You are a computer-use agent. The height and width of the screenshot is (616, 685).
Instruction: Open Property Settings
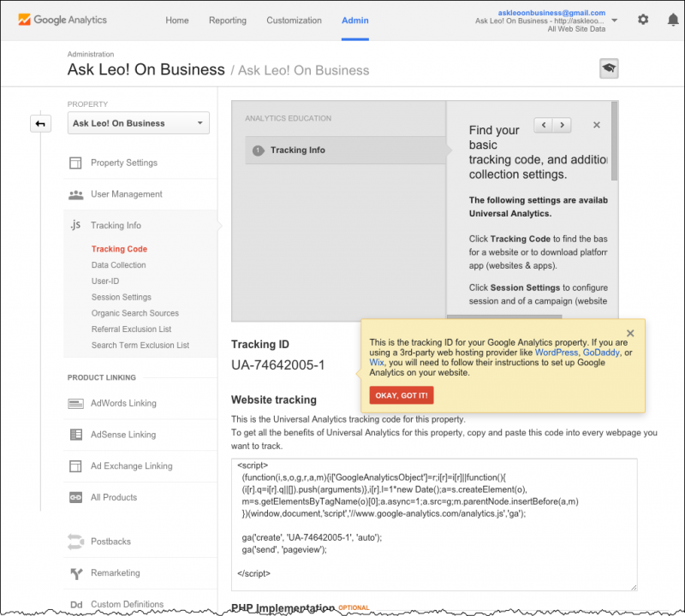[124, 163]
